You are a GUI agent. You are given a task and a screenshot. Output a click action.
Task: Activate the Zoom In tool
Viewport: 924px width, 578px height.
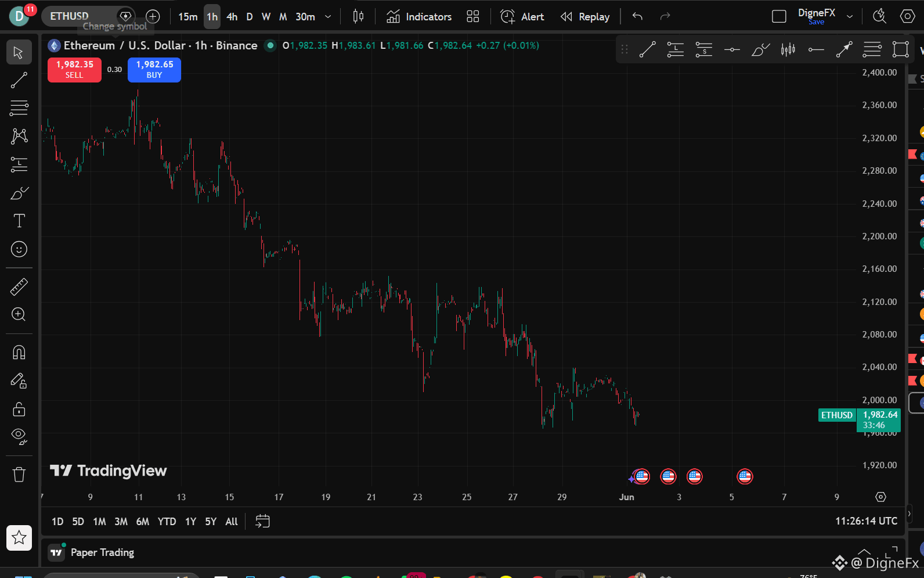pos(19,314)
